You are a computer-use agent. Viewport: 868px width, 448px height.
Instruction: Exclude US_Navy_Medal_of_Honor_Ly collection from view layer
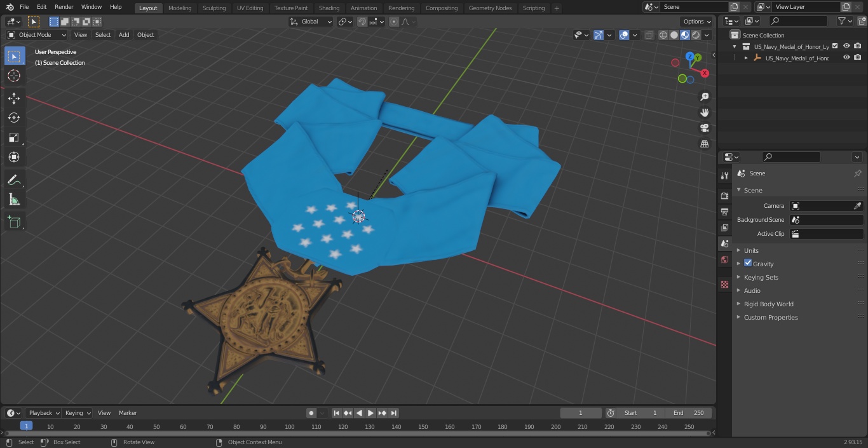835,46
